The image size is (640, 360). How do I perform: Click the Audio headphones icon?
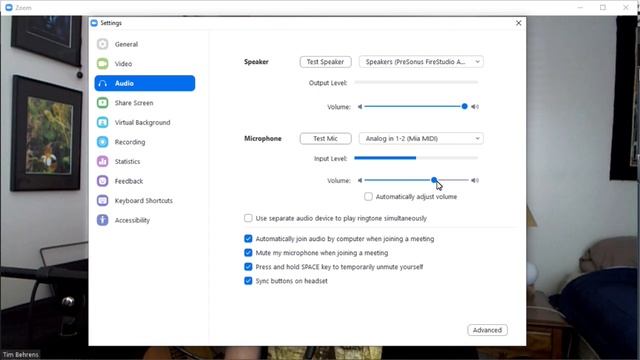click(102, 83)
